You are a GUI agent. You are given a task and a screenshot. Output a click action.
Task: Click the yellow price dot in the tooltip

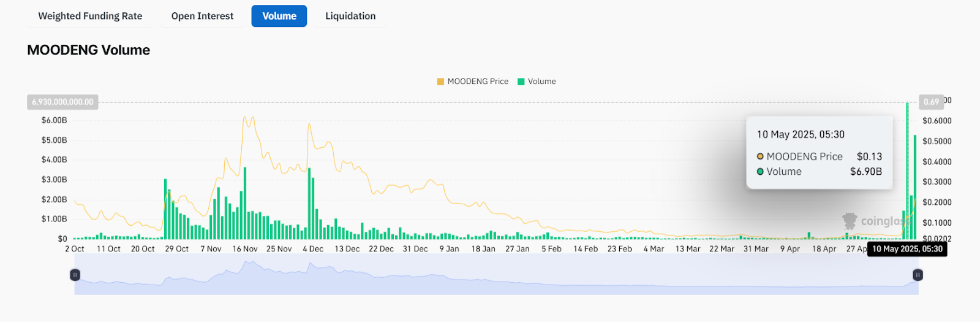pyautogui.click(x=760, y=156)
